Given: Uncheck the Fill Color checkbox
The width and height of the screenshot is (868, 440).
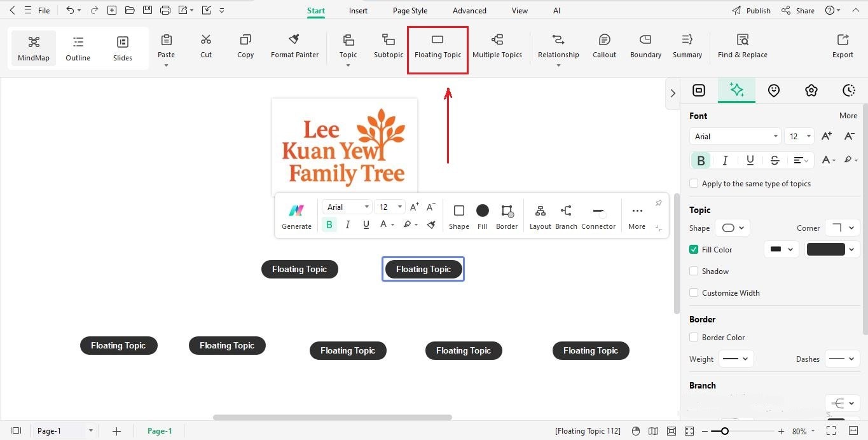Looking at the screenshot, I should (x=694, y=249).
